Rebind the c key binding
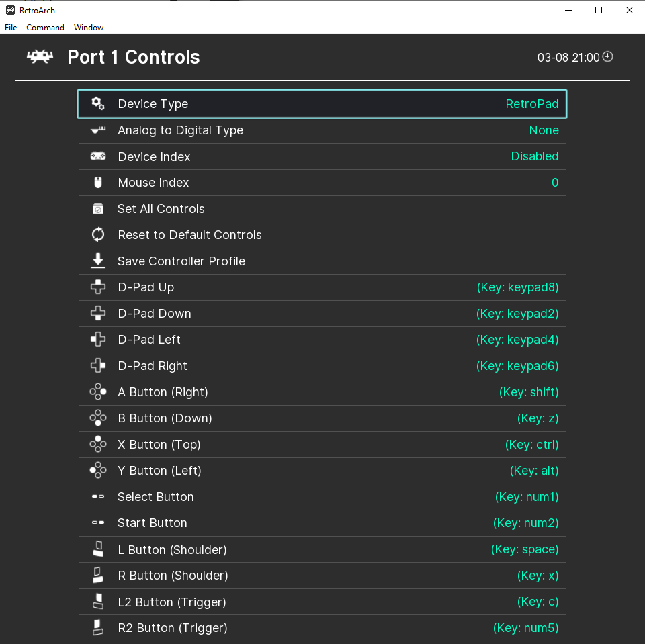The width and height of the screenshot is (645, 644). (x=537, y=602)
